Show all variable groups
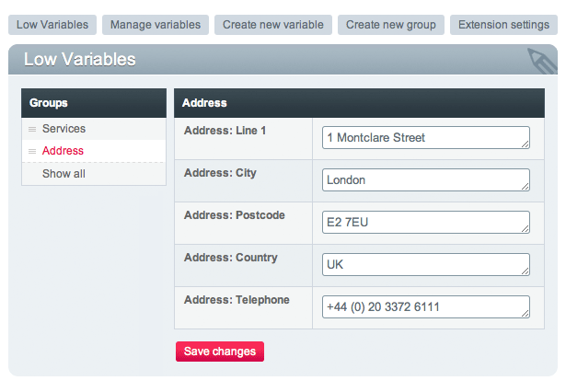Viewport: 566px width, 392px height. tap(64, 173)
